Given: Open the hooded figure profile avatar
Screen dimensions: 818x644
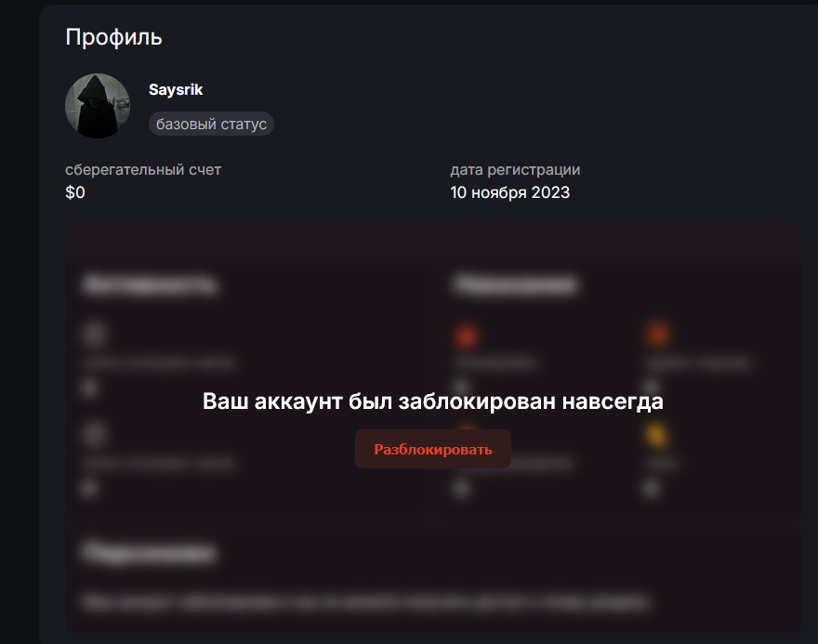Looking at the screenshot, I should (x=98, y=106).
